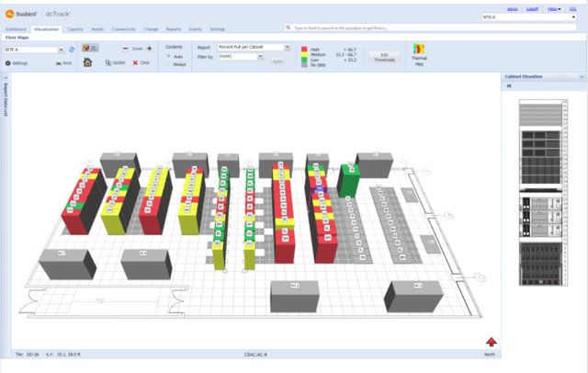Click the Logoff link
Screen dimensions: 588x373
tap(532, 9)
